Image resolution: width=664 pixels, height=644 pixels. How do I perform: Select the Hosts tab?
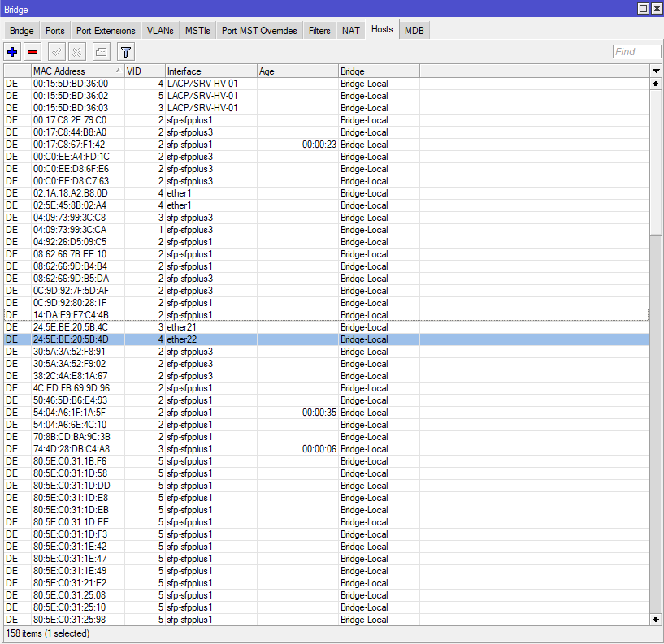[382, 29]
